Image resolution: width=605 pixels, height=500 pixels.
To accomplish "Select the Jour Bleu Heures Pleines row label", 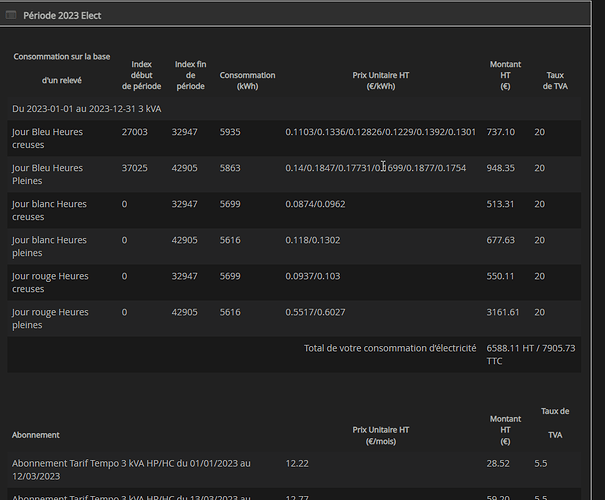I will tap(47, 174).
